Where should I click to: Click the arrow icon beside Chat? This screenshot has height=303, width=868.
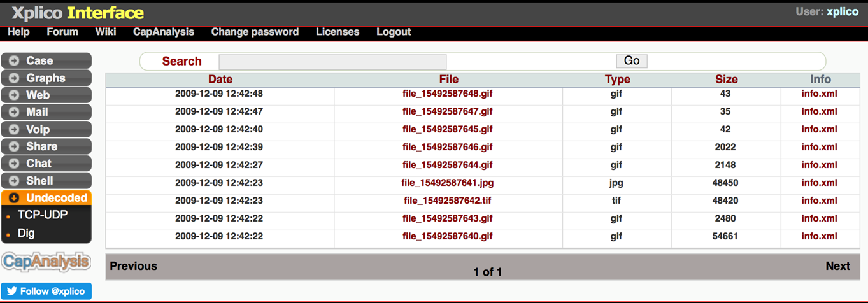click(14, 164)
